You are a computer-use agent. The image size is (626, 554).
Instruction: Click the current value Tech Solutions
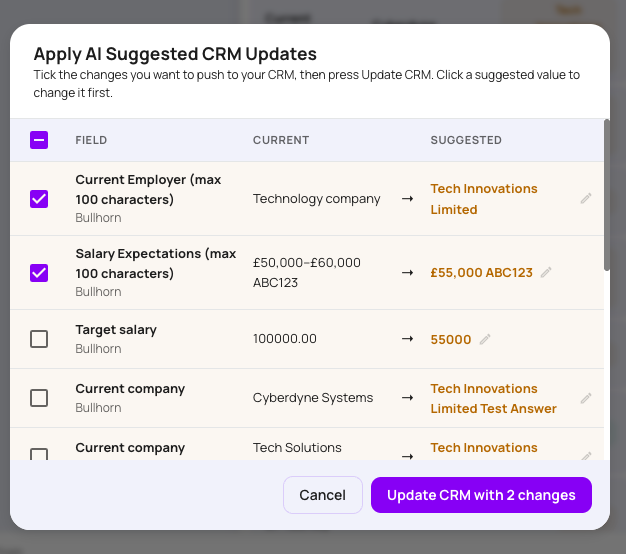tap(297, 448)
